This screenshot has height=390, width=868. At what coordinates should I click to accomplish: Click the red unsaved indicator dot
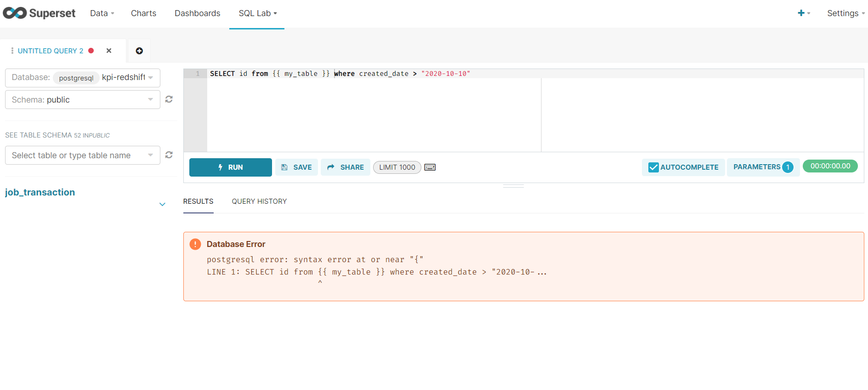91,51
